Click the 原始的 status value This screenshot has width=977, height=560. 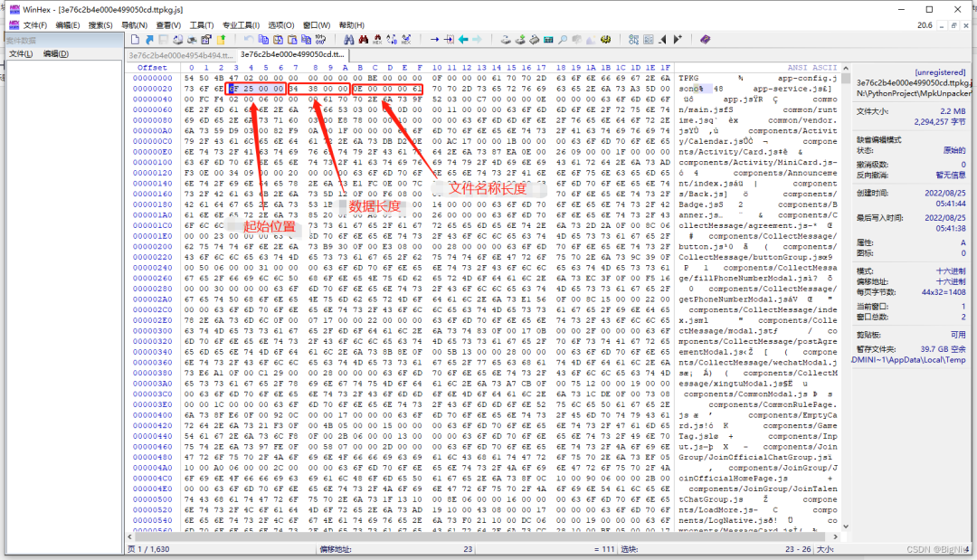(954, 150)
